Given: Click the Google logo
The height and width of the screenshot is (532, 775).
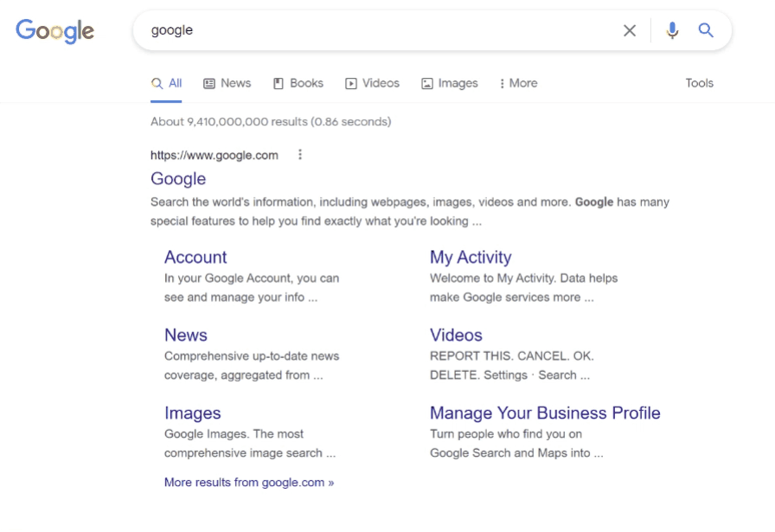Looking at the screenshot, I should point(54,31).
